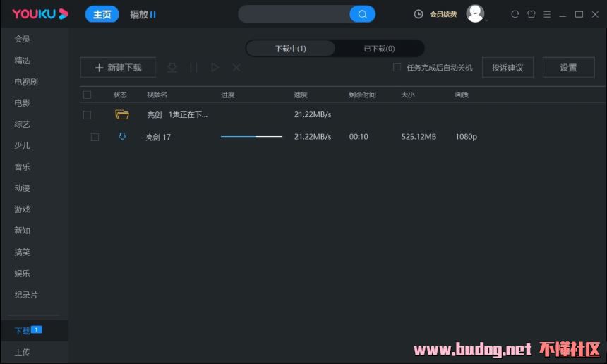The image size is (607, 364).
Task: Select 搞笑 in the sidebar
Action: (22, 253)
